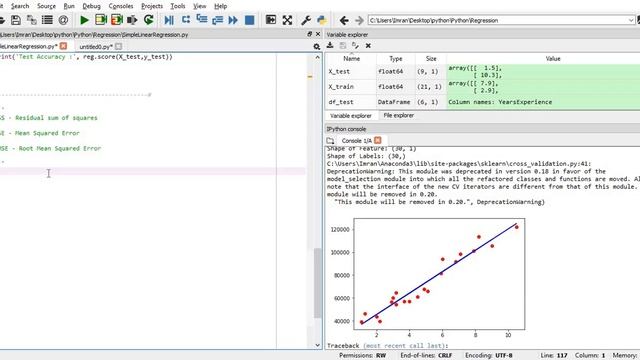Select the X_test variable row

(x=483, y=71)
